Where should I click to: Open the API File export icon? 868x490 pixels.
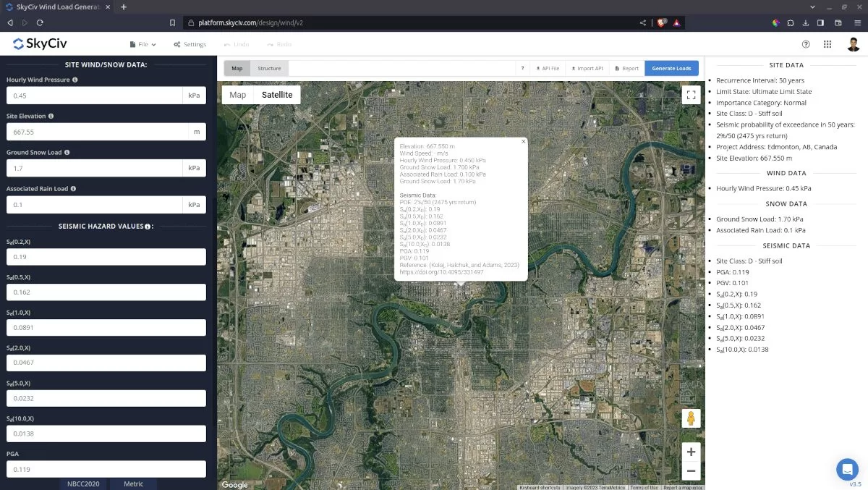click(539, 67)
